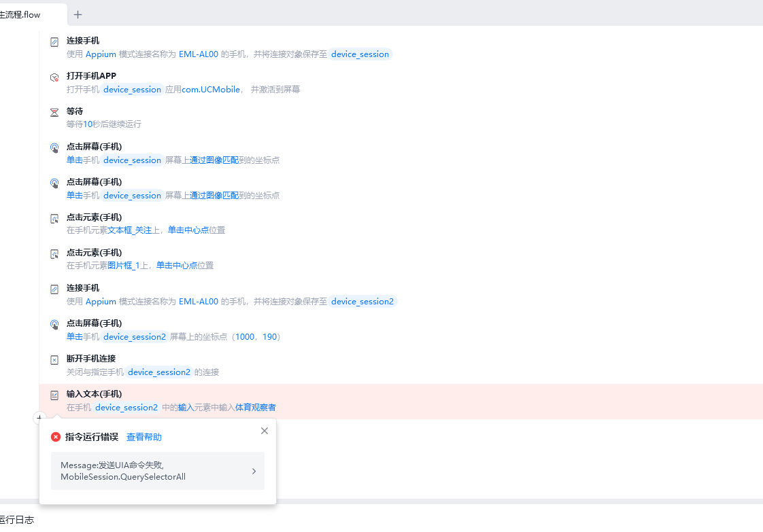This screenshot has height=532, width=763.
Task: Open the 运行日志 panel
Action: tap(16, 520)
